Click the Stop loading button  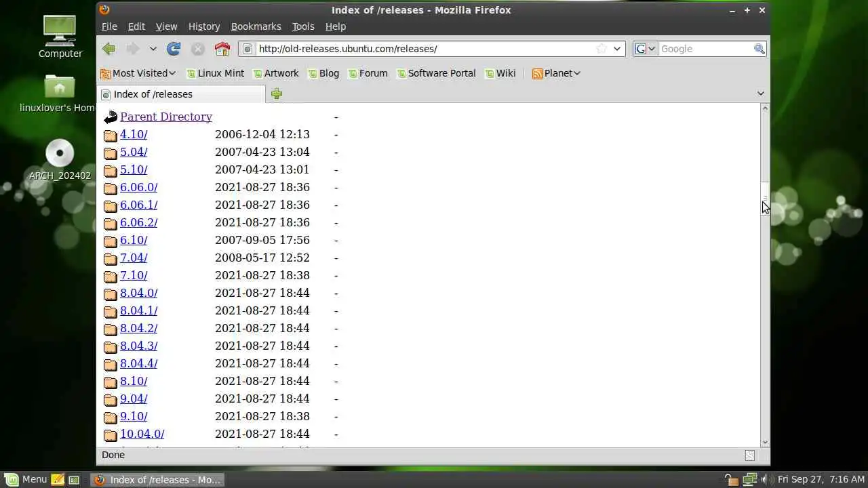coord(198,49)
